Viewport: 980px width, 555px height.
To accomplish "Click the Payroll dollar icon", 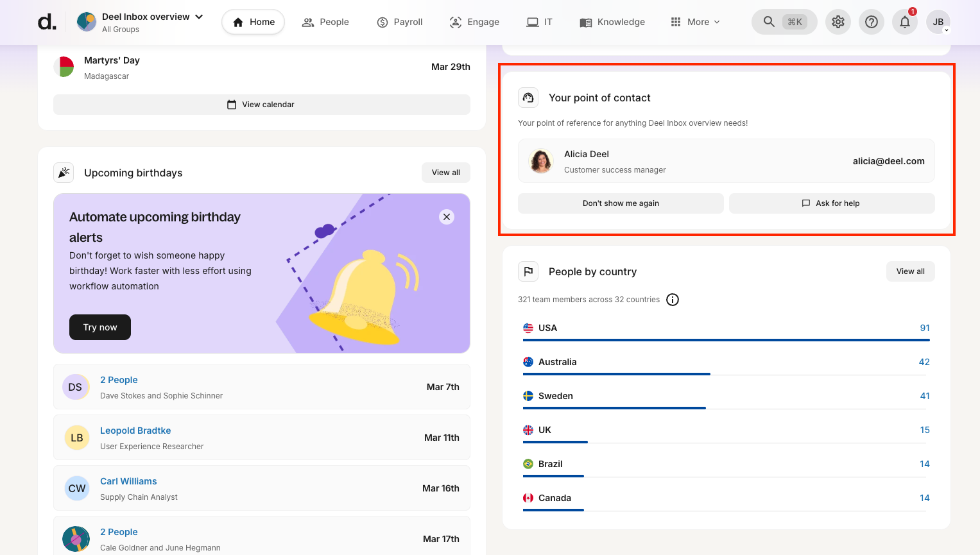I will tap(383, 22).
